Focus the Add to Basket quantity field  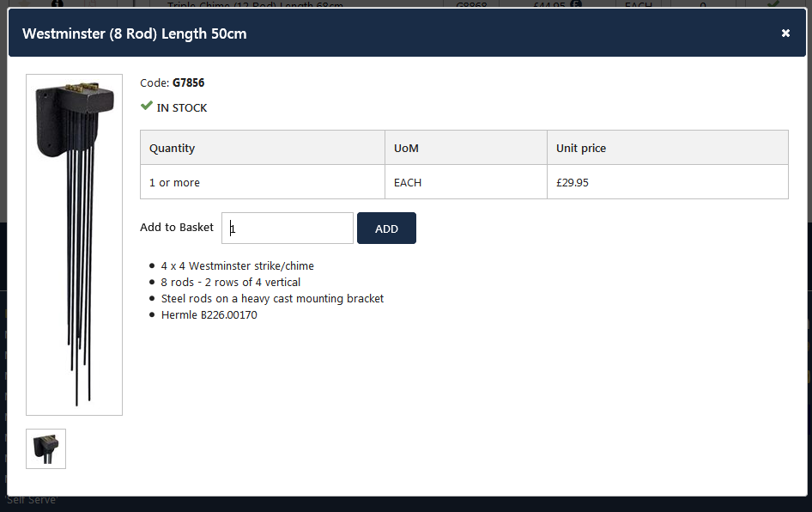[288, 229]
